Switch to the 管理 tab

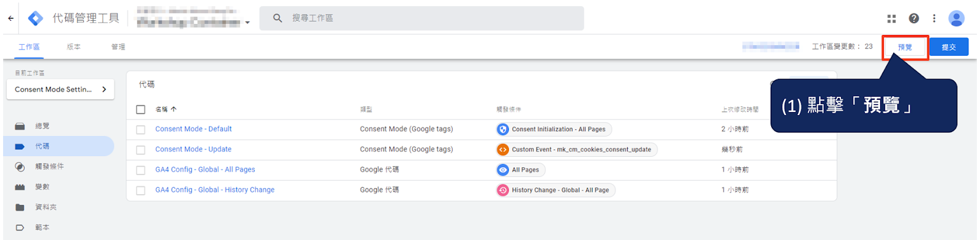point(118,47)
